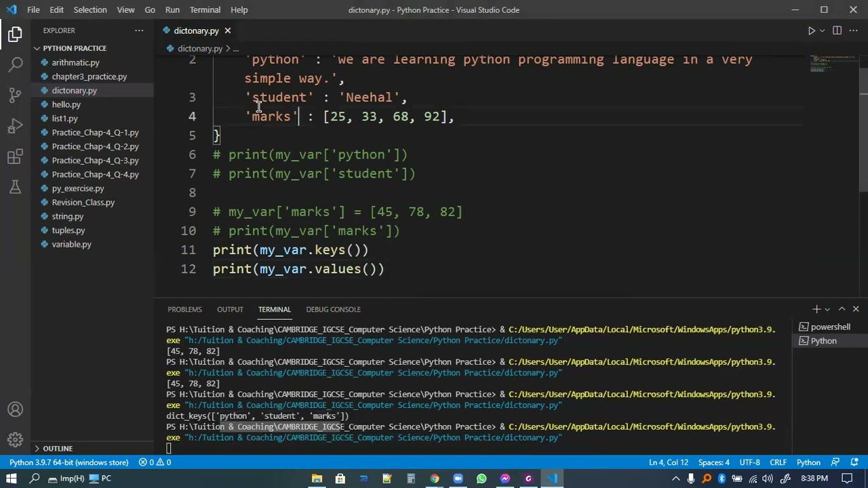Screen dimensions: 868x488
Task: Open Calculator from taskbar
Action: 410,479
